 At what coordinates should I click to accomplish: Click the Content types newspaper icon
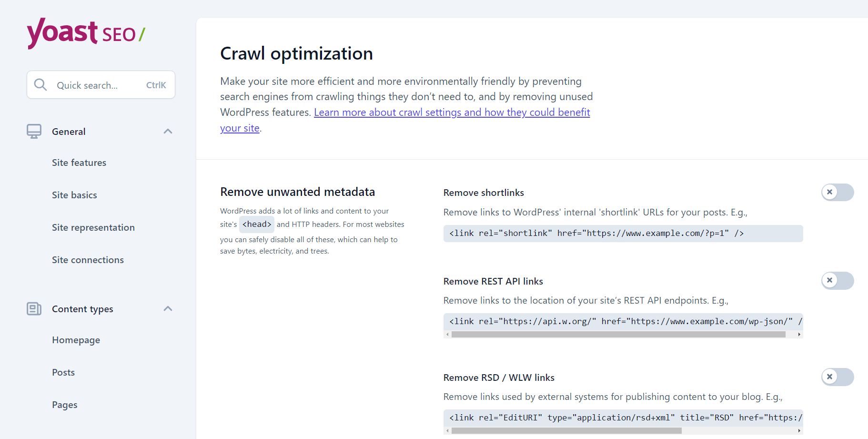pyautogui.click(x=34, y=309)
